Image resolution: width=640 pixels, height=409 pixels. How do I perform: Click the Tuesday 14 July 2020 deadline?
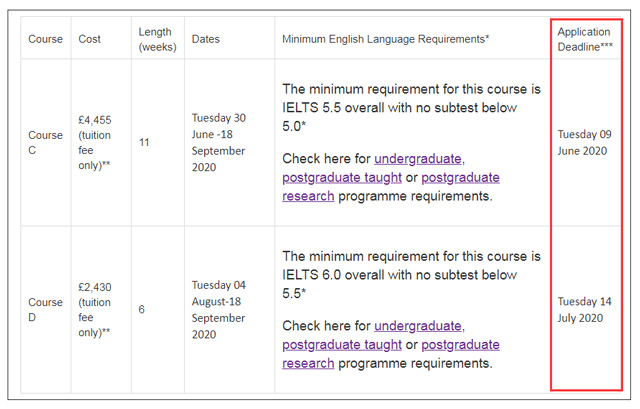click(584, 309)
